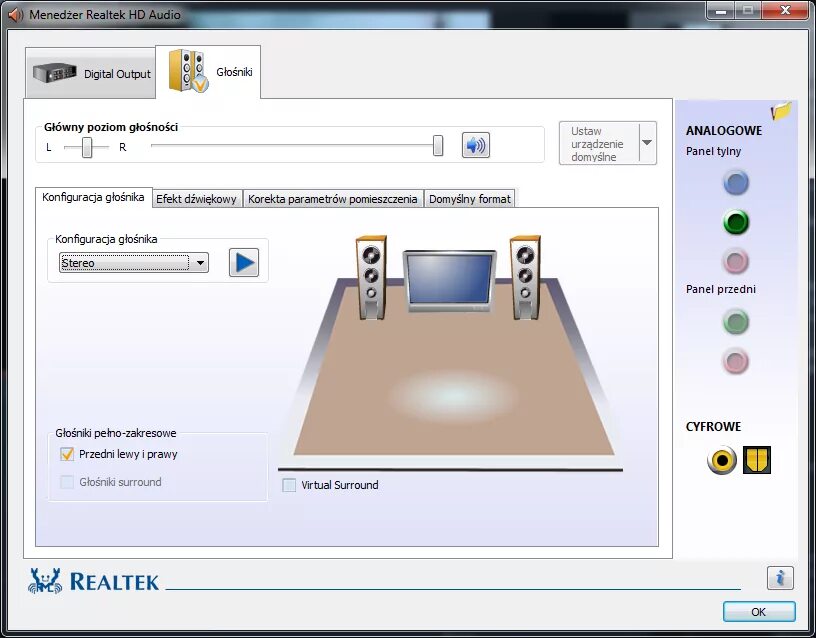Close the Realtek HD Audio window
The height and width of the screenshot is (638, 816).
(786, 11)
